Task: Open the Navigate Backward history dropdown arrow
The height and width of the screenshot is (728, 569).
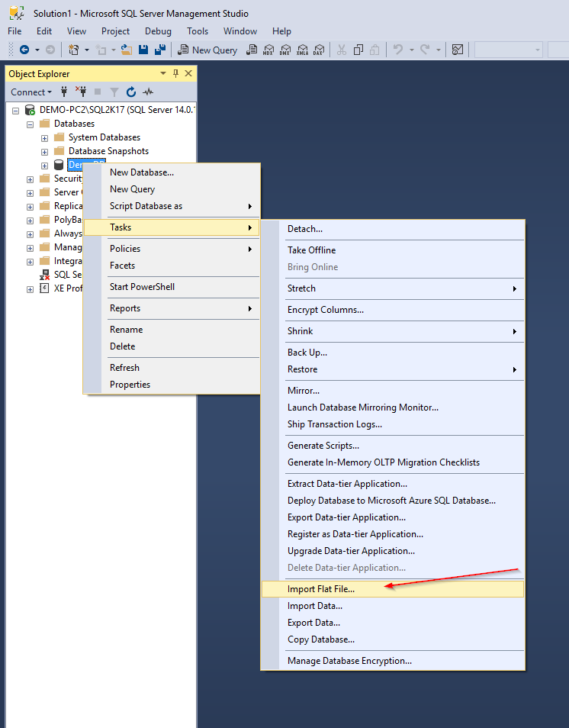Action: [x=37, y=50]
